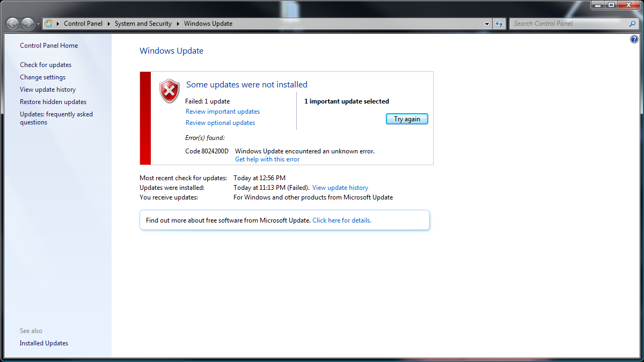Click error Code 8024200D text

point(207,151)
